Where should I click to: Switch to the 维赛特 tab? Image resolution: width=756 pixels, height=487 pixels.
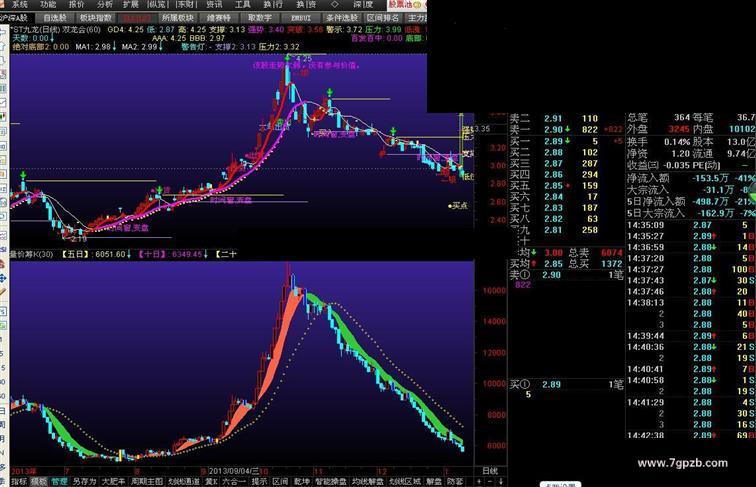tap(218, 18)
